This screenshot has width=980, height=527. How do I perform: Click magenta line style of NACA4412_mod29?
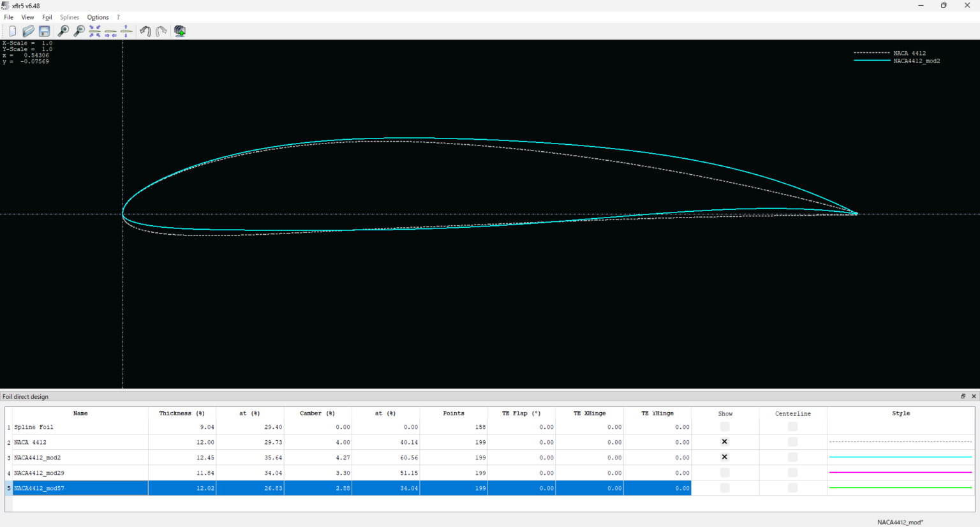click(900, 473)
